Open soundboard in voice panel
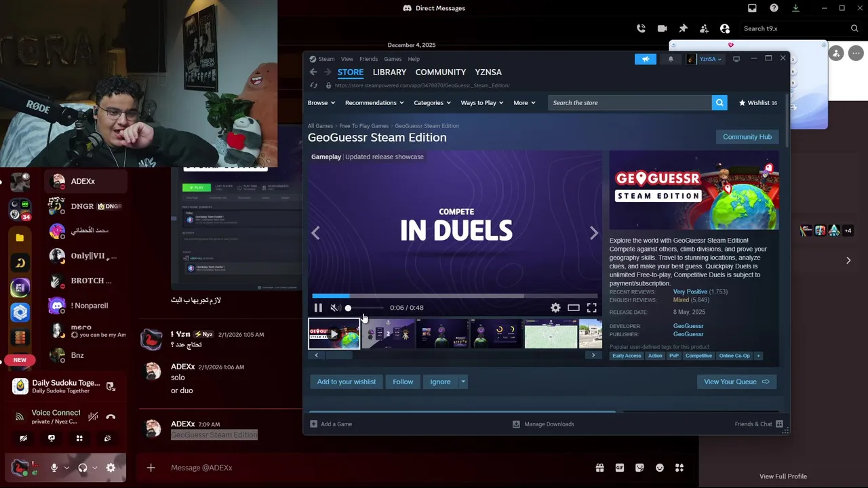 pos(107,439)
